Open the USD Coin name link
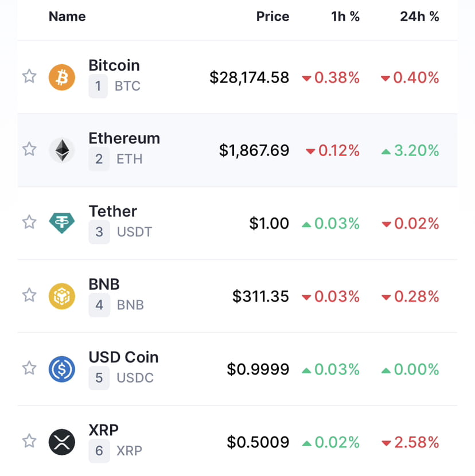Screen dimensions: 475x476 pos(123,357)
